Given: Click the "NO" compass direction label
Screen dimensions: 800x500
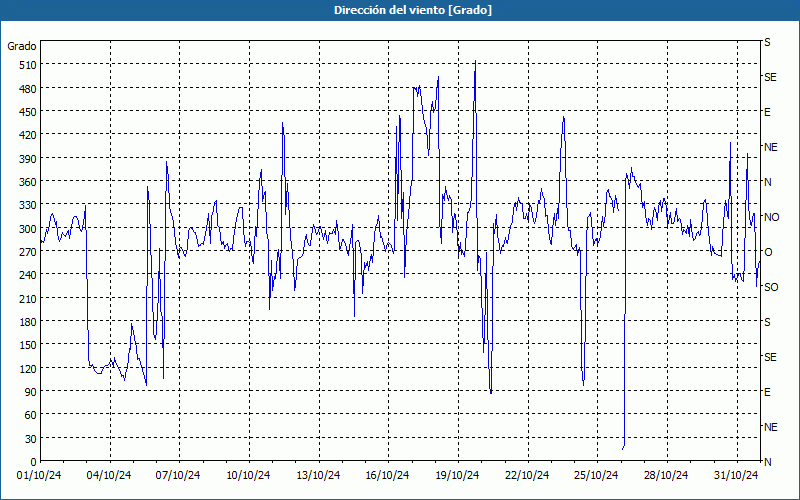Looking at the screenshot, I should point(771,217).
